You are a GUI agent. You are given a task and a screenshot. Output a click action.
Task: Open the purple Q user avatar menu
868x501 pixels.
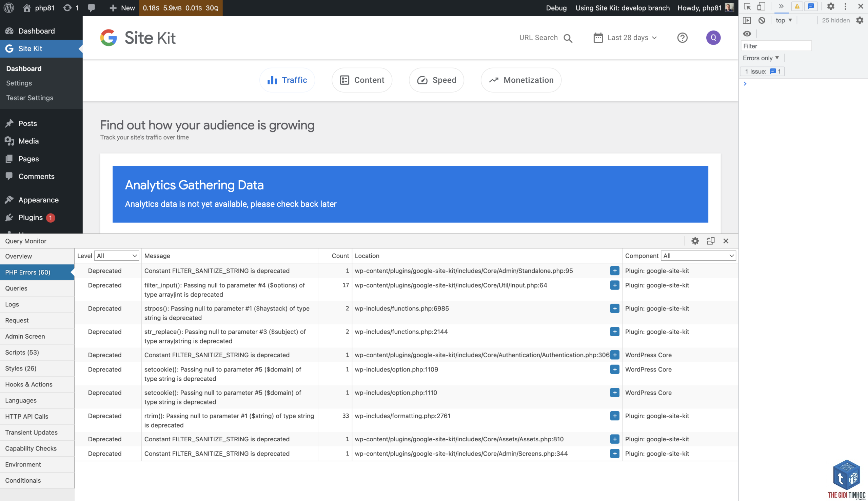click(x=713, y=38)
